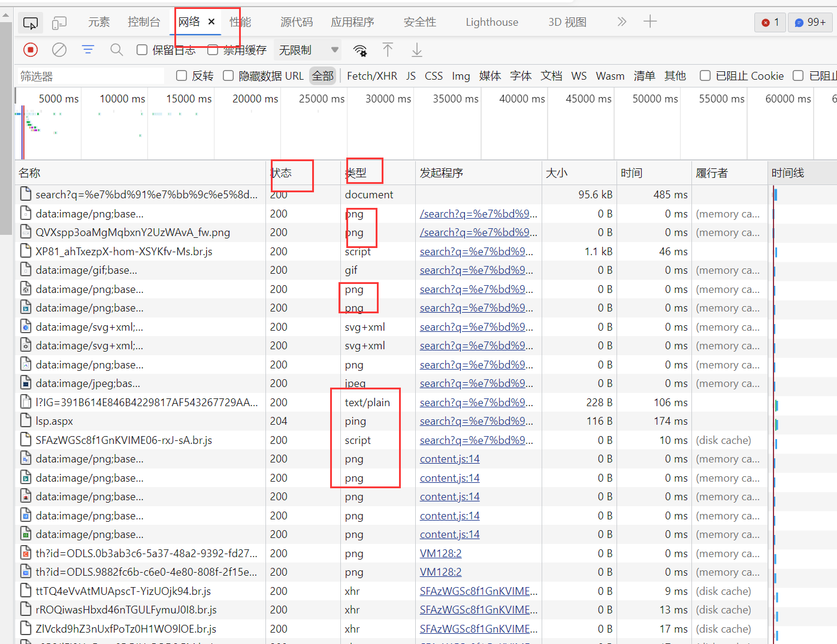Image resolution: width=837 pixels, height=644 pixels.
Task: Clear the network log
Action: (59, 50)
